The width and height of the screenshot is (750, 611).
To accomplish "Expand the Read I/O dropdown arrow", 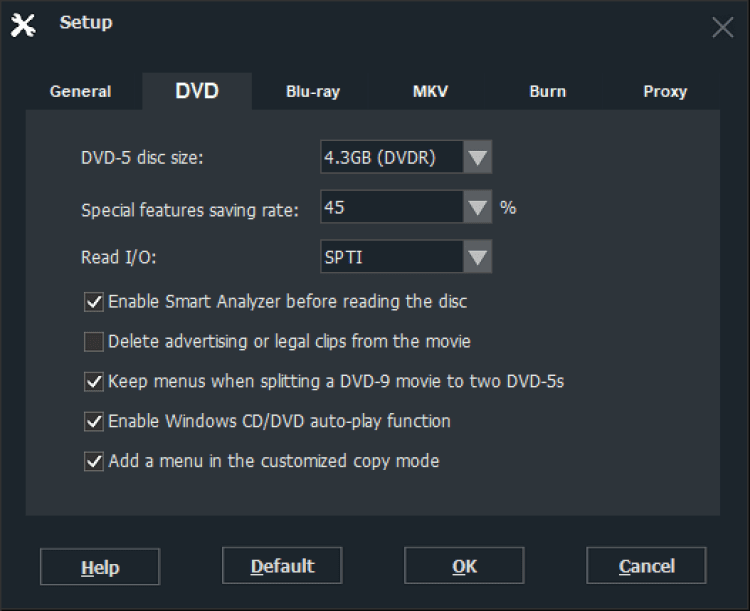I will click(x=478, y=258).
